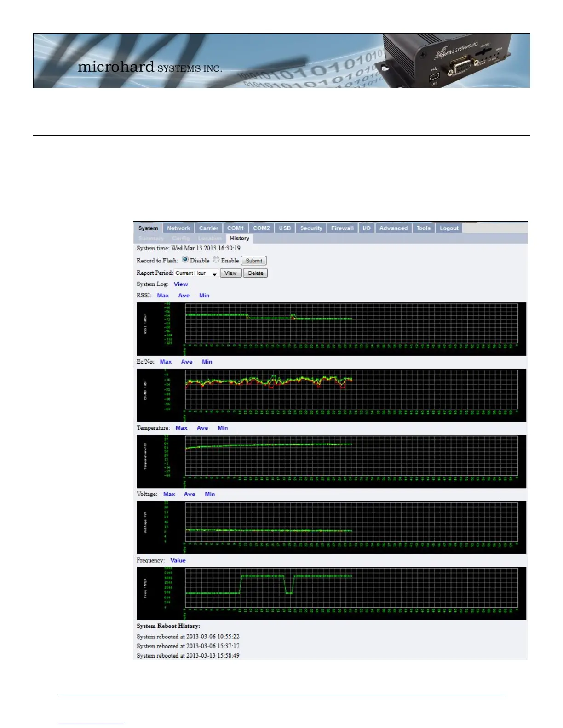
Task: Show Temperature Min graph
Action: [x=223, y=428]
